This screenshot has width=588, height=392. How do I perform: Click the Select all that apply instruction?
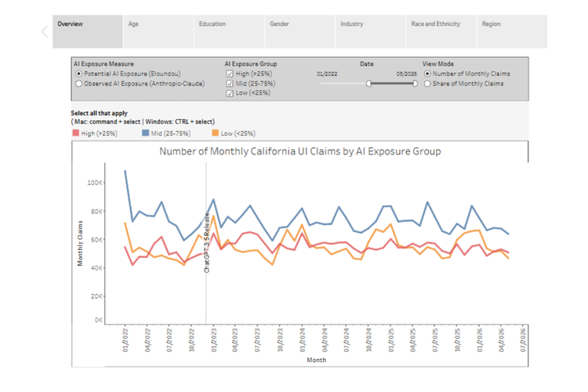point(99,113)
